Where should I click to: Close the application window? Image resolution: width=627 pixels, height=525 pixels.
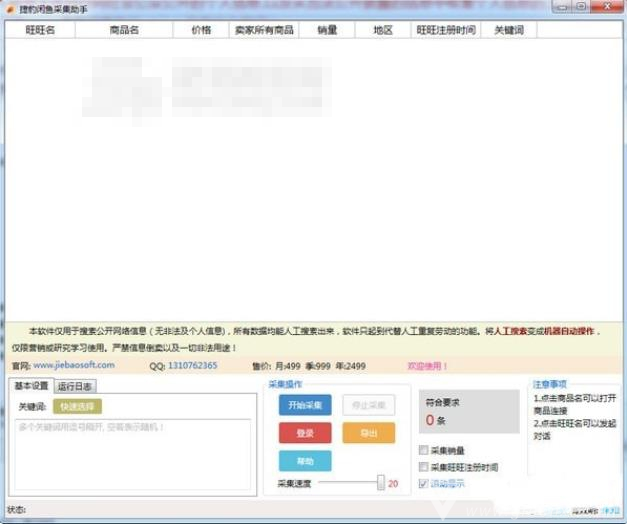pyautogui.click(x=607, y=7)
